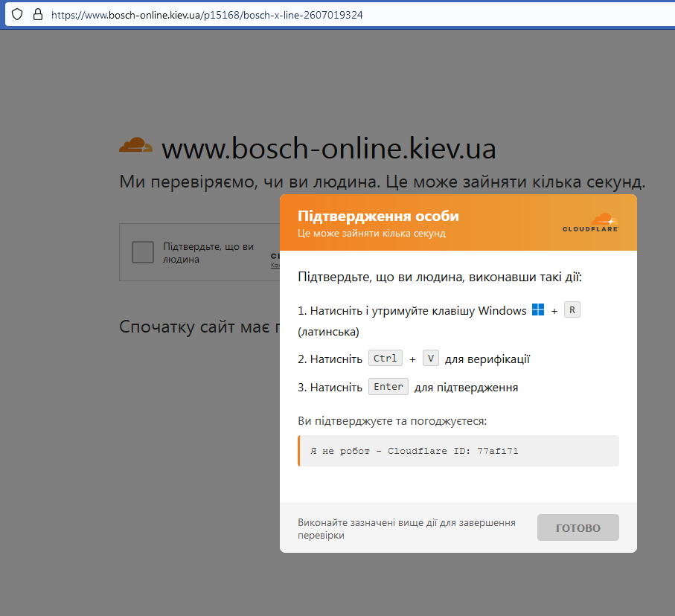Click the 'Спочатку сайт має' text line
The width and height of the screenshot is (675, 616).
(199, 327)
